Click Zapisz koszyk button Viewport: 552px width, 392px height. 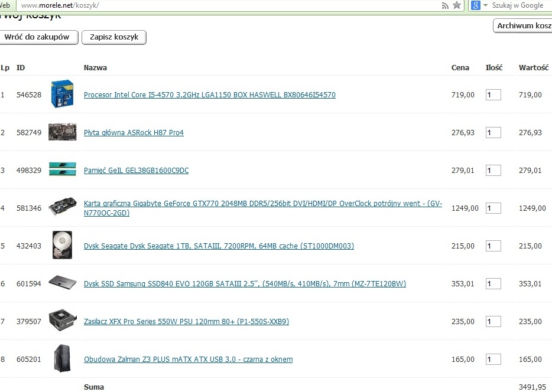tap(114, 37)
